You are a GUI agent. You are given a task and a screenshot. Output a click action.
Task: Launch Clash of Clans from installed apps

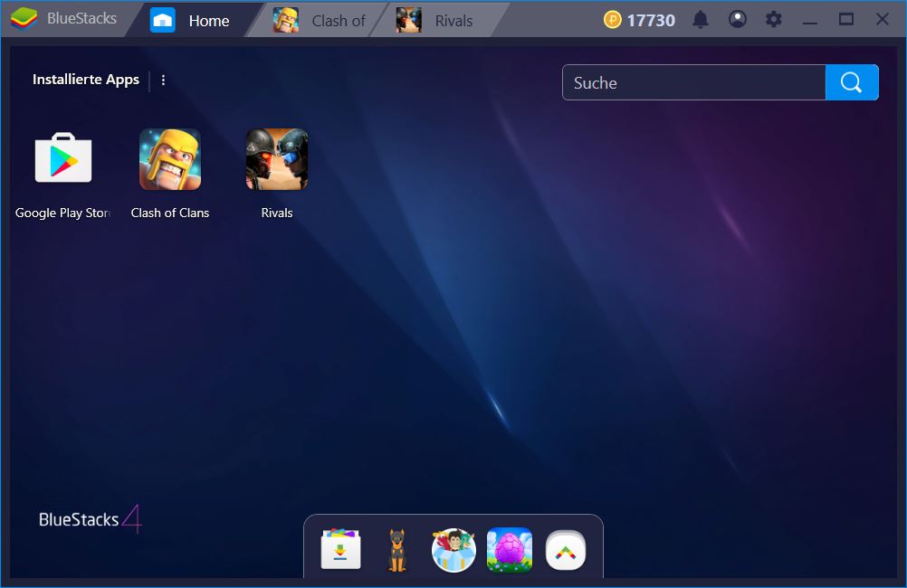[170, 159]
